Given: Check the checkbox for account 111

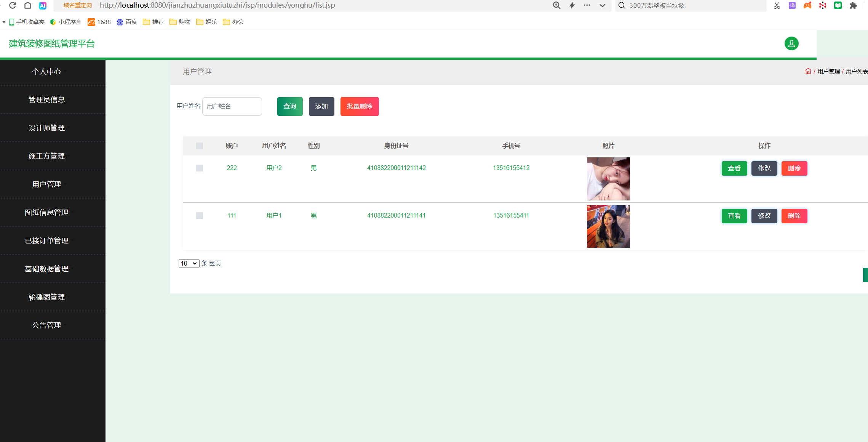Looking at the screenshot, I should coord(200,216).
